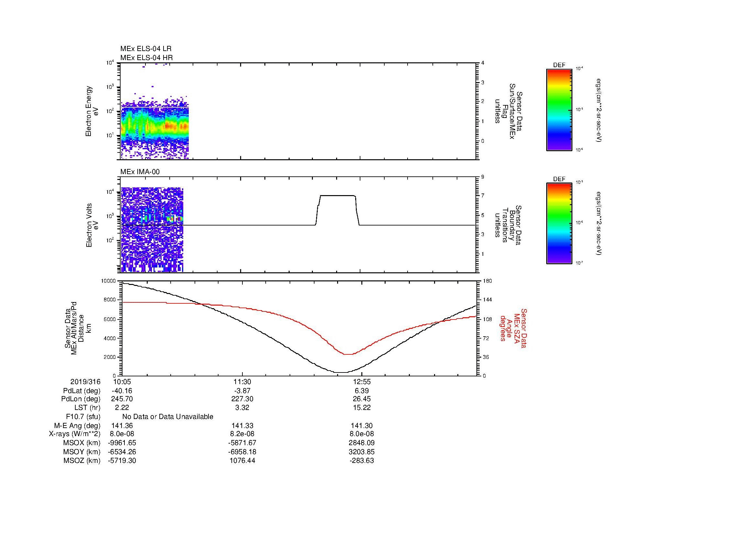Click MSOZ value -283.63
756x534 pixels.
(x=362, y=461)
